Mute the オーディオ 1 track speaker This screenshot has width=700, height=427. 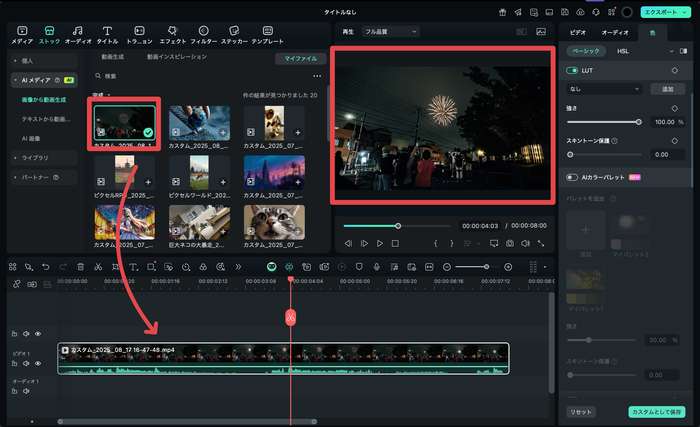click(26, 391)
